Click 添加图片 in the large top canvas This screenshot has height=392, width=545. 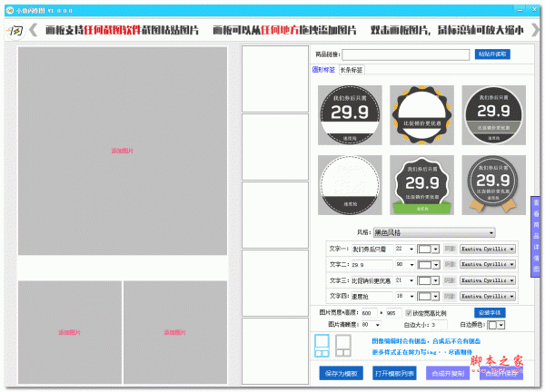click(123, 151)
